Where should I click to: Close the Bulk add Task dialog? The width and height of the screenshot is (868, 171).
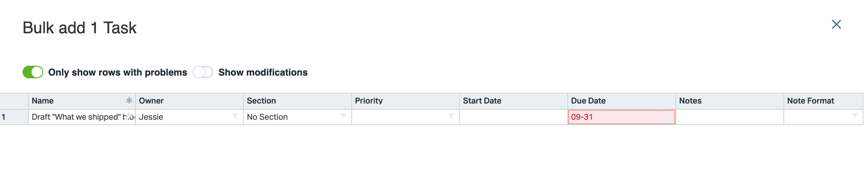[836, 24]
